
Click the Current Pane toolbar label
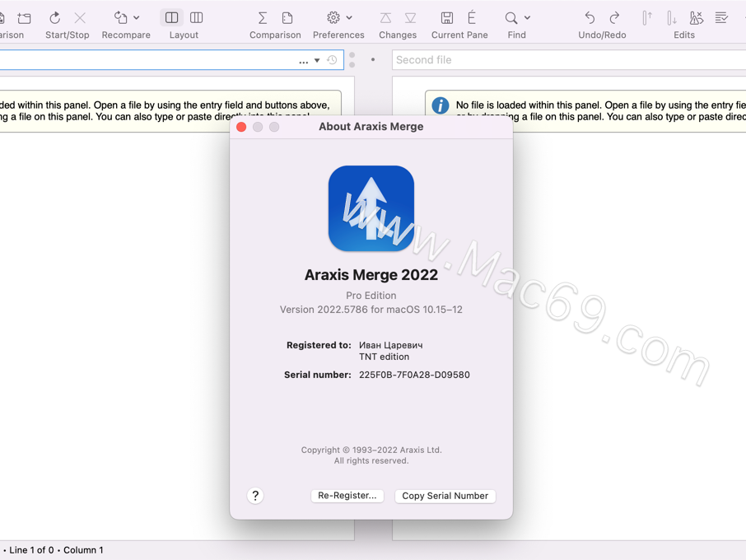click(459, 35)
